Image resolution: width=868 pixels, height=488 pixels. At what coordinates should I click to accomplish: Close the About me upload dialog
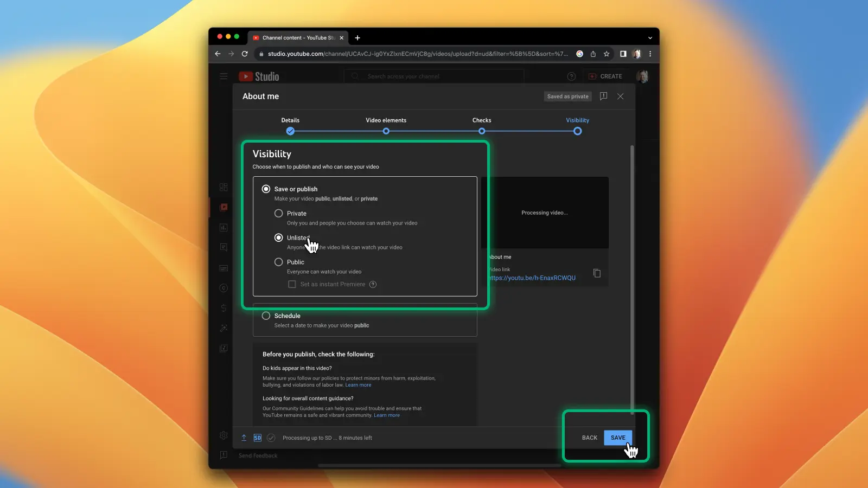(x=621, y=97)
